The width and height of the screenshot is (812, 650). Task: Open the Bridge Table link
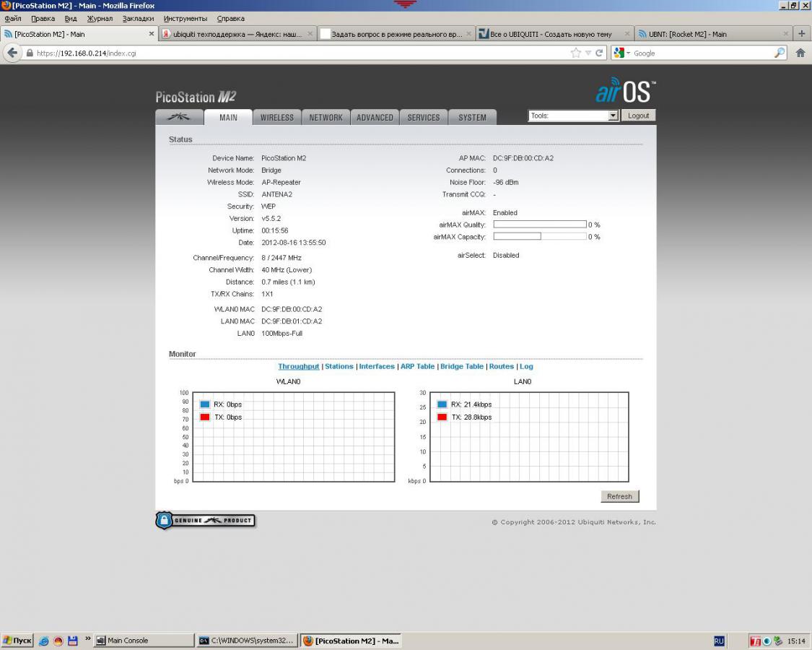(x=462, y=366)
